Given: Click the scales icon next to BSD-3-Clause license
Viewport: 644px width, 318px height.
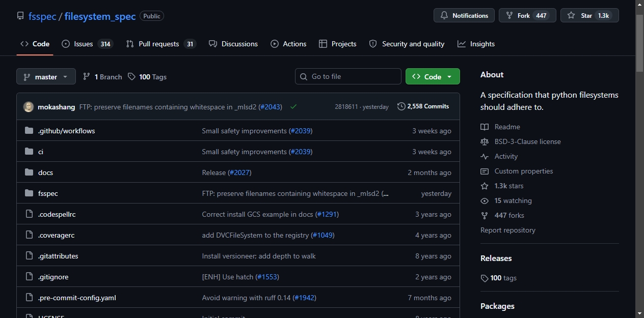Looking at the screenshot, I should tap(485, 141).
